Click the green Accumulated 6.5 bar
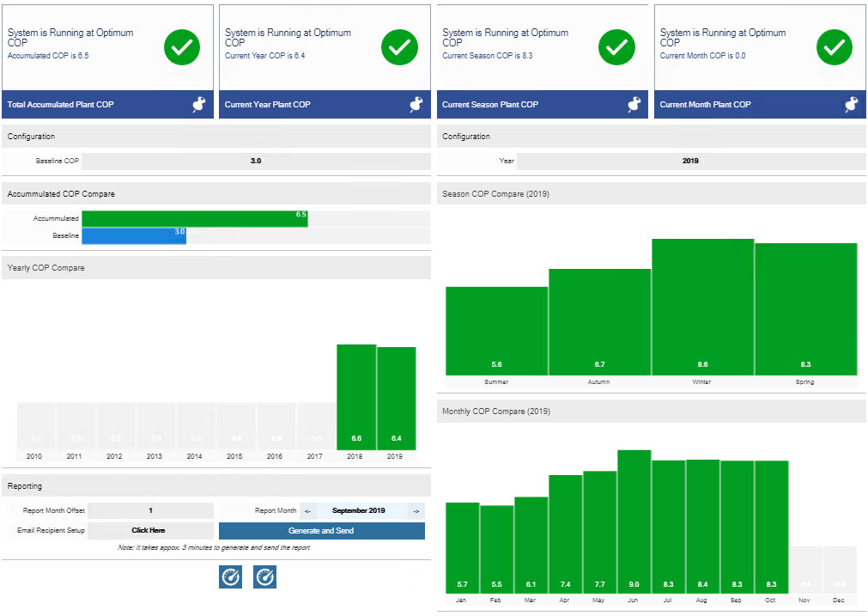The height and width of the screenshot is (616, 868). pos(194,218)
